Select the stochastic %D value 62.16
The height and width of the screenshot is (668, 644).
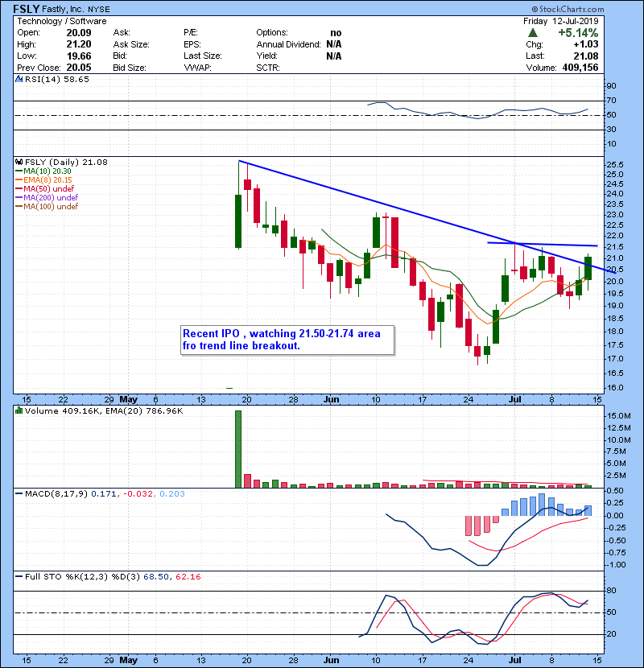[x=188, y=577]
